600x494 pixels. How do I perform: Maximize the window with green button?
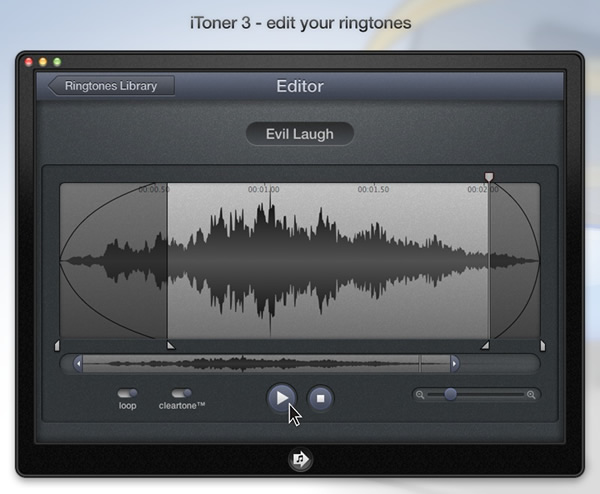[57, 62]
